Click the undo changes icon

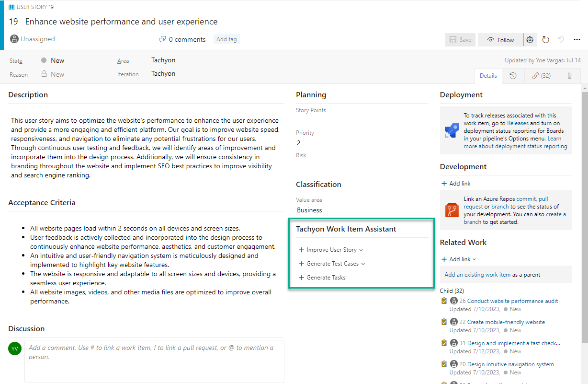(561, 40)
